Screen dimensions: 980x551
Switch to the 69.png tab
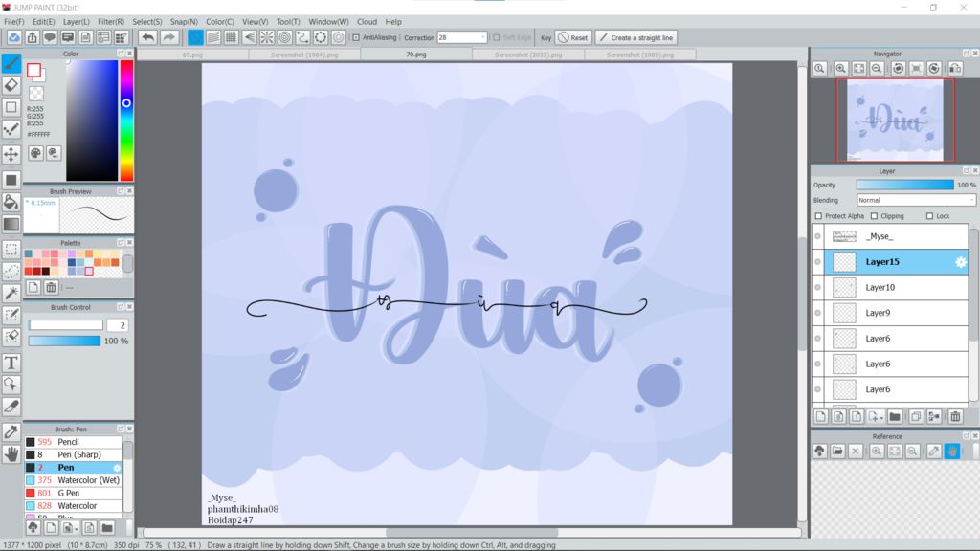coord(192,55)
